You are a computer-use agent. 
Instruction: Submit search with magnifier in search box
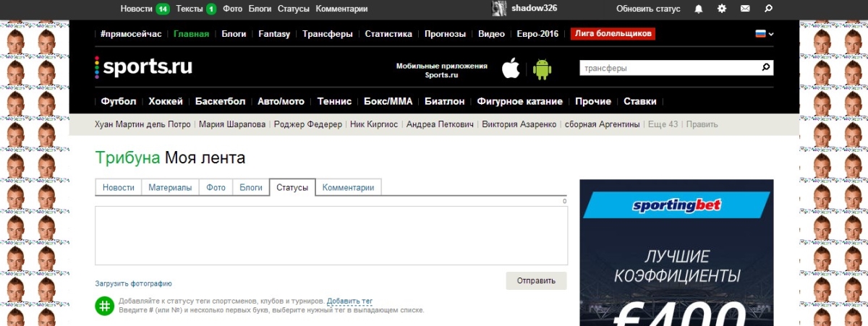click(766, 68)
